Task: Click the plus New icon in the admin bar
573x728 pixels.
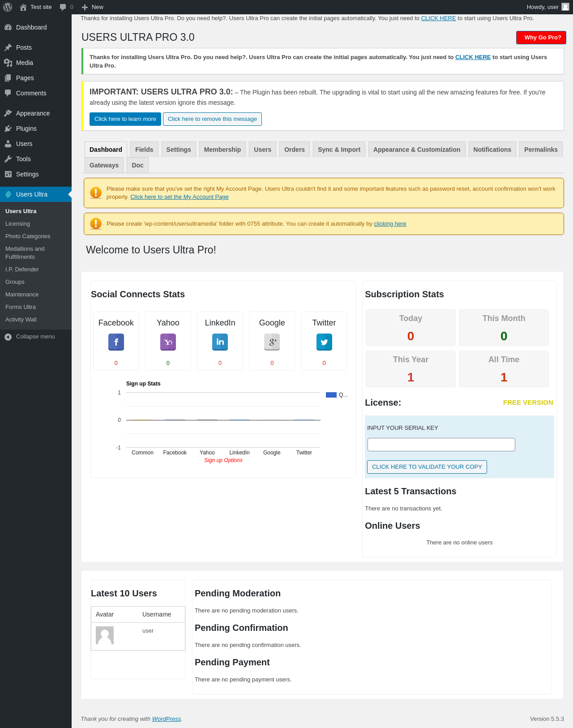Action: (85, 7)
